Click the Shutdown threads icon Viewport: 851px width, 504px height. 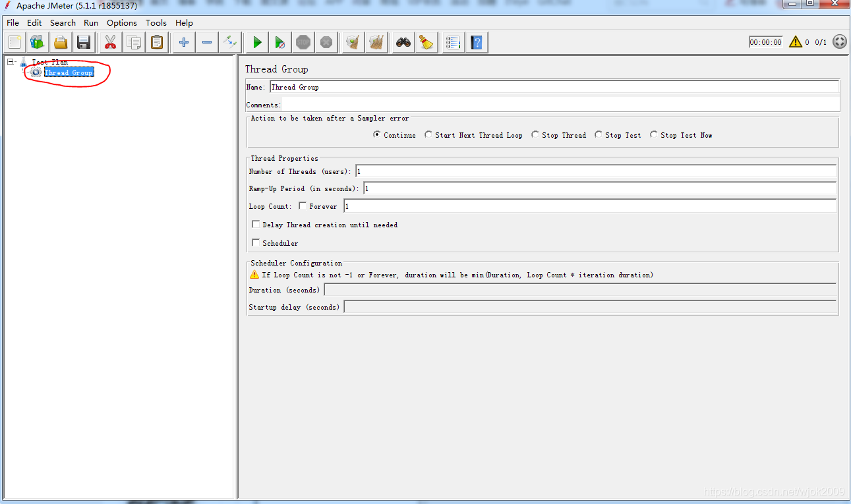click(326, 43)
